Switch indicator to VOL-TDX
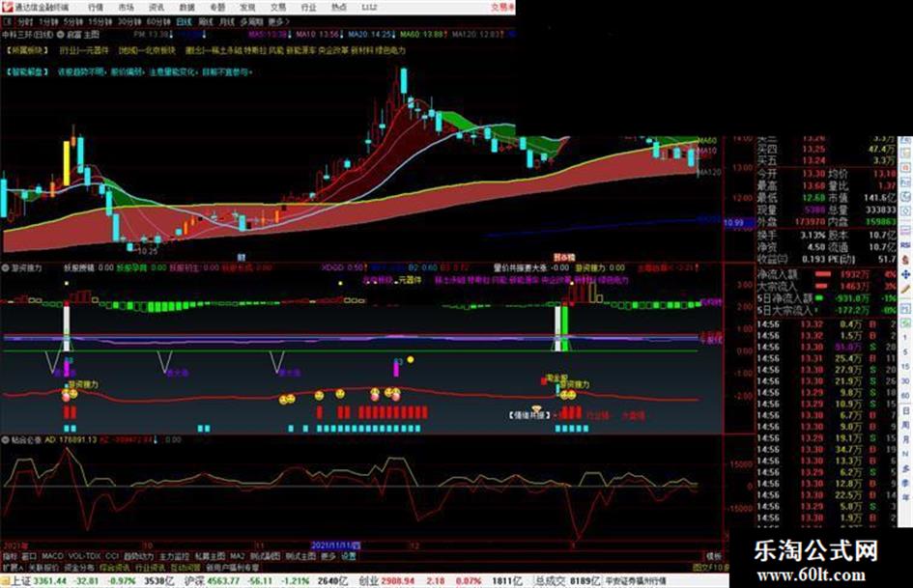 84,556
